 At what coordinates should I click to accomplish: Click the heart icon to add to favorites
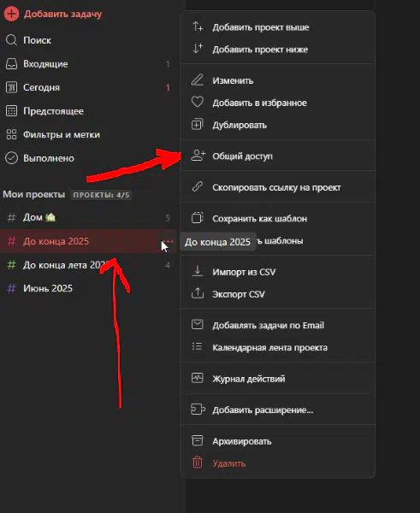tap(198, 102)
